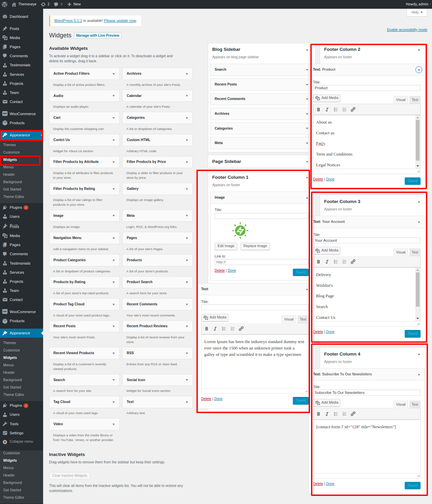Screen dimensions: 432x504
Task: Click Replace Image in Footer Column 1
Action: point(255,246)
